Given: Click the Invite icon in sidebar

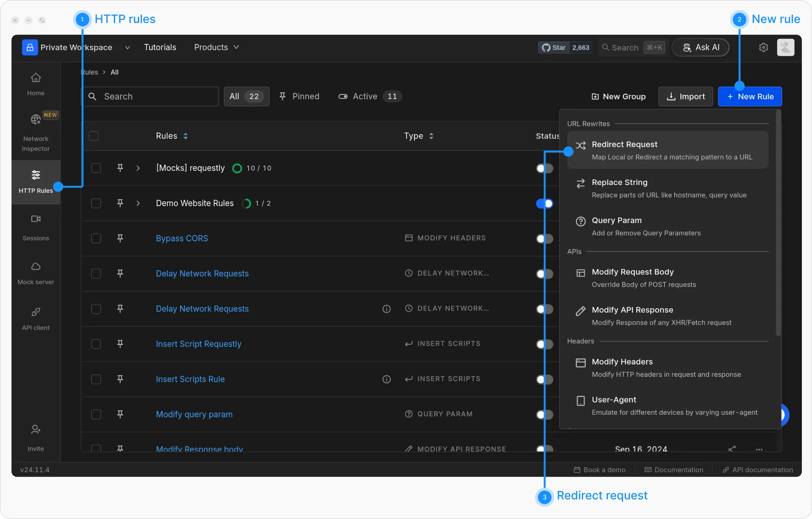Looking at the screenshot, I should pos(36,429).
